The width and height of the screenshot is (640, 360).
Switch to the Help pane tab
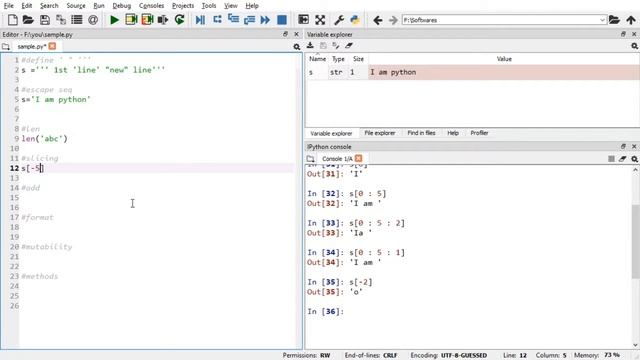pos(453,133)
